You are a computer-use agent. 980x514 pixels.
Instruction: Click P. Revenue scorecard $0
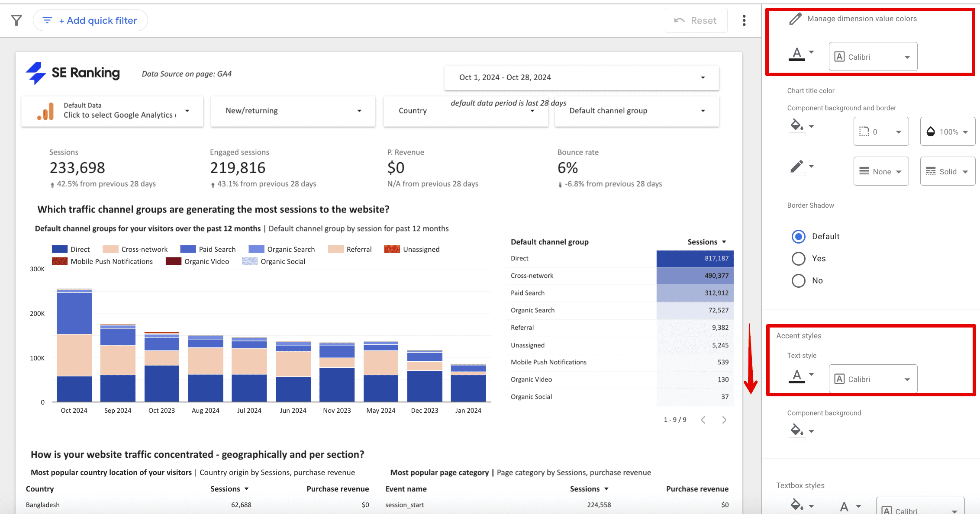coord(396,168)
